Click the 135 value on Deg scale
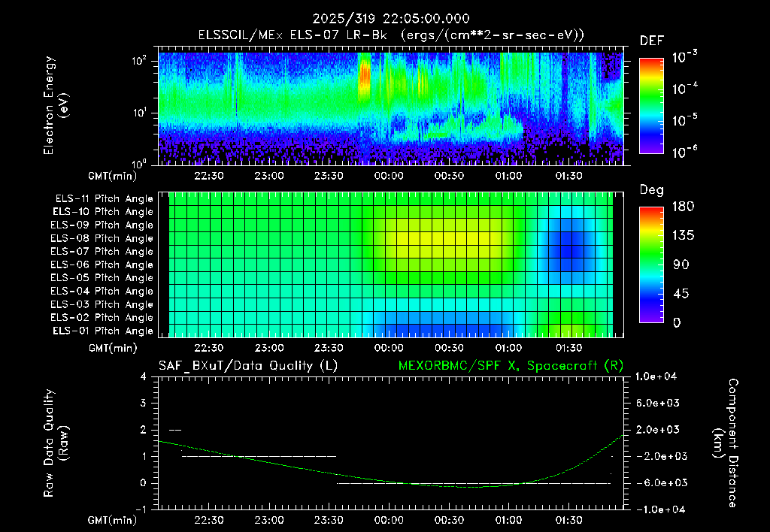 (683, 236)
